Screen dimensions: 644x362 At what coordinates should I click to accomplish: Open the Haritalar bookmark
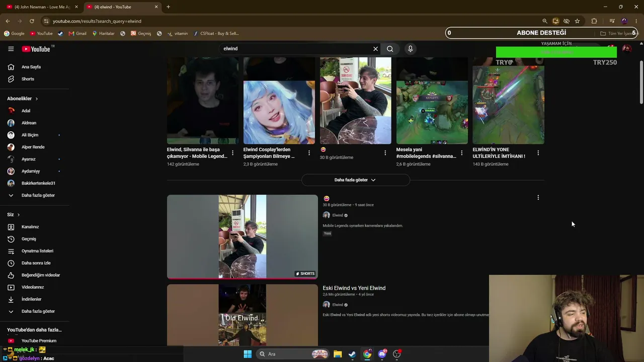pyautogui.click(x=103, y=34)
